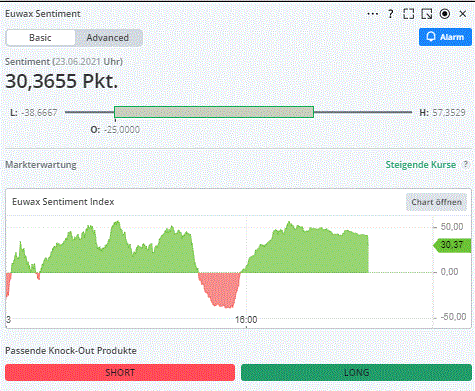Click the Steigende Kurse label
This screenshot has height=391, width=475.
pos(421,165)
